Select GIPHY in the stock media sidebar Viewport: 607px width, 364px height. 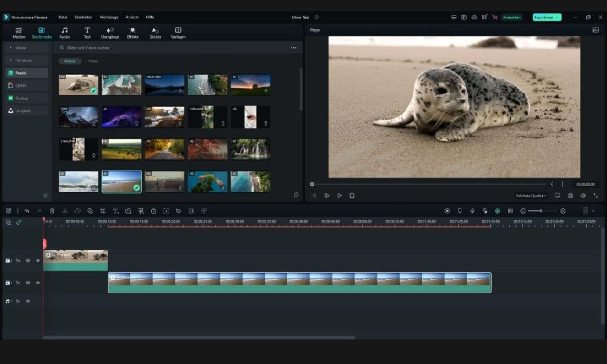coord(27,85)
